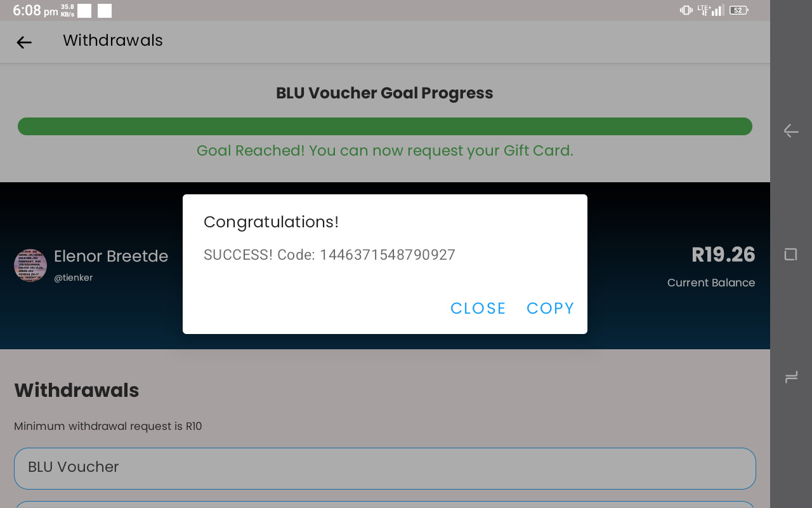The width and height of the screenshot is (812, 508).
Task: Tap the bottom system navigation menu icon
Action: pos(791,378)
